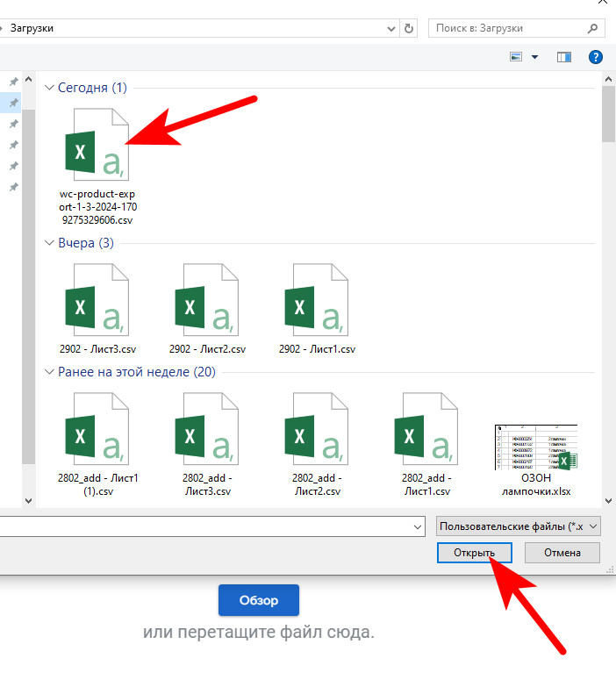Click the highlighted pinned item in navigation pane

(x=11, y=103)
